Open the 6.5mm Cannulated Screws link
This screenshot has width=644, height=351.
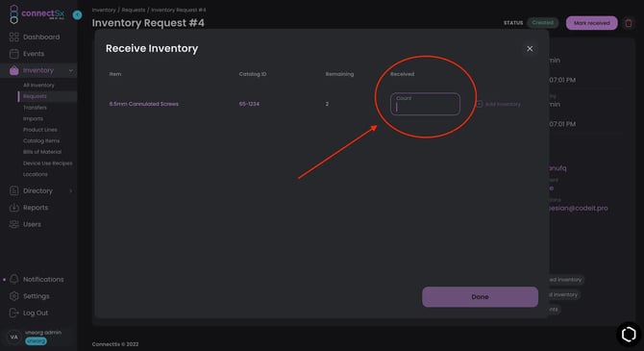point(144,104)
